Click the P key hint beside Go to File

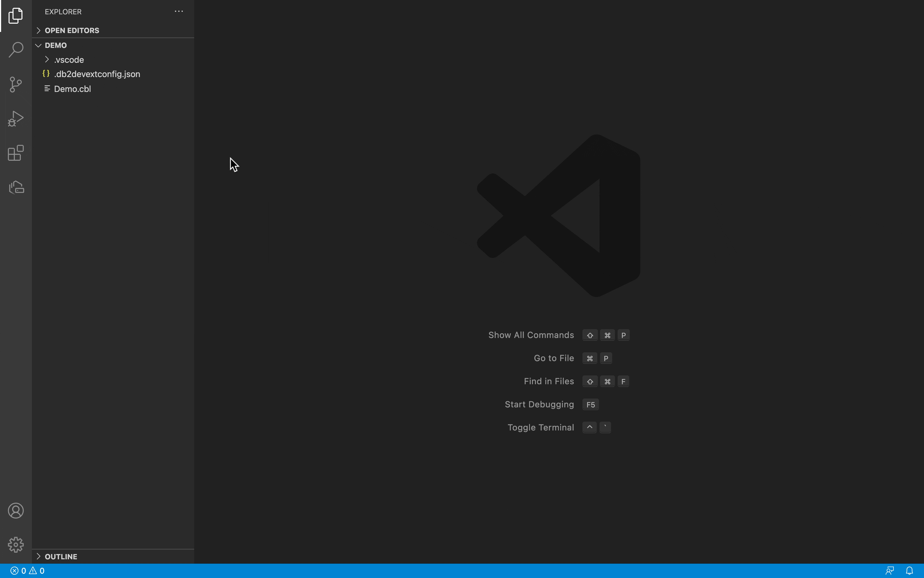[606, 358]
